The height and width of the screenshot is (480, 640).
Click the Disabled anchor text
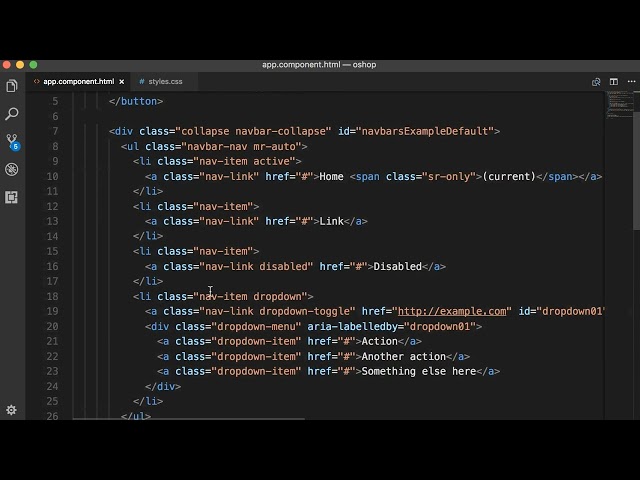pos(397,267)
